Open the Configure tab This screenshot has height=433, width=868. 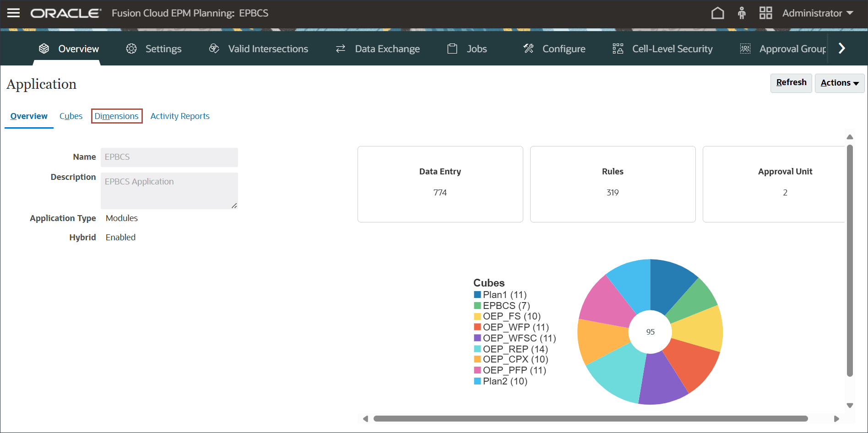[554, 49]
